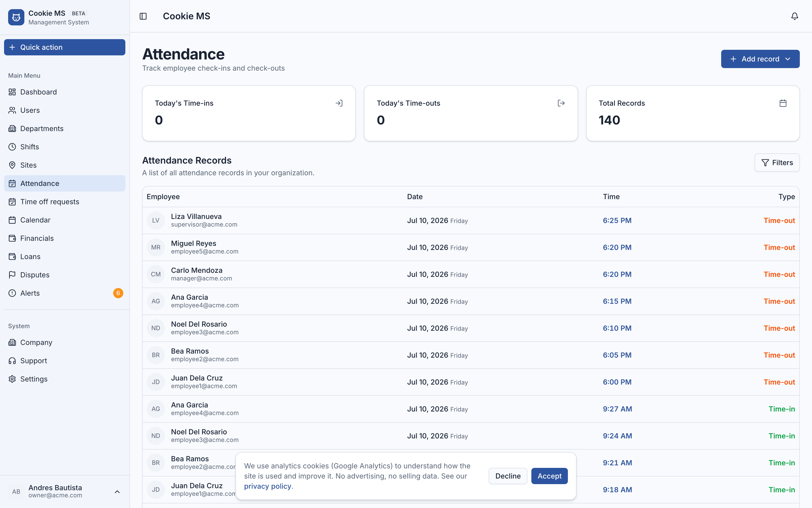This screenshot has height=508, width=812.
Task: Click the Alerts warning circle icon
Action: (12, 293)
